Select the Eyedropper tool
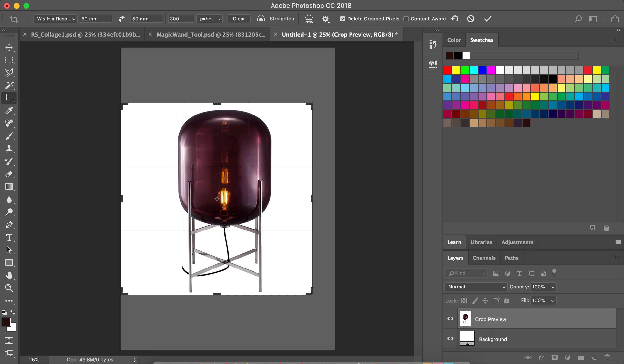 [x=9, y=111]
